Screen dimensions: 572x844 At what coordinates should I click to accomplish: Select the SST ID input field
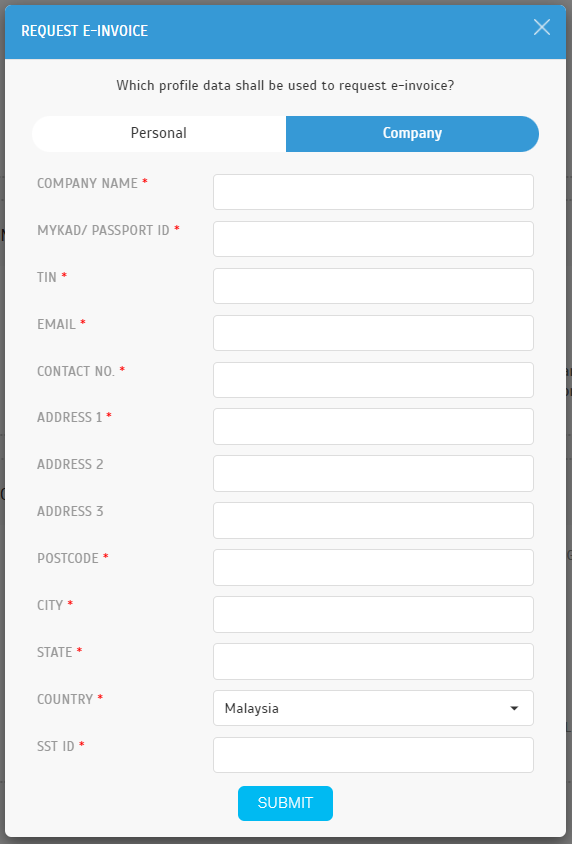[x=373, y=755]
